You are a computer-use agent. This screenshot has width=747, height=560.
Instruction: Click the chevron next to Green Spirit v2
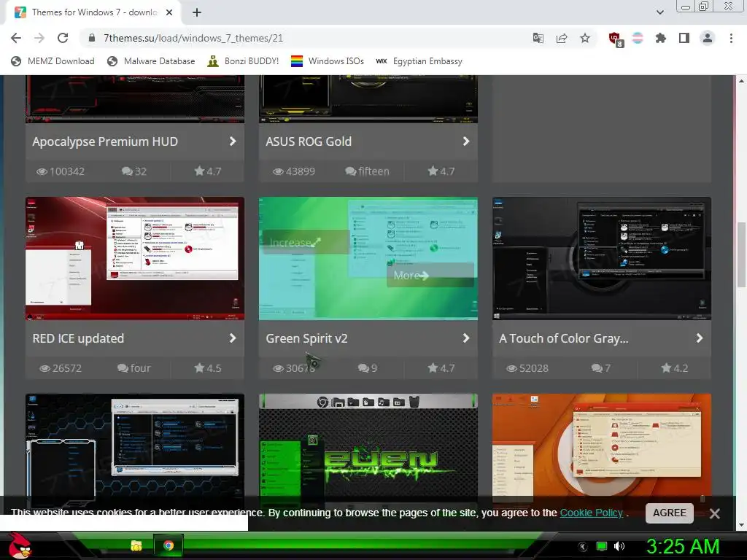[466, 338]
